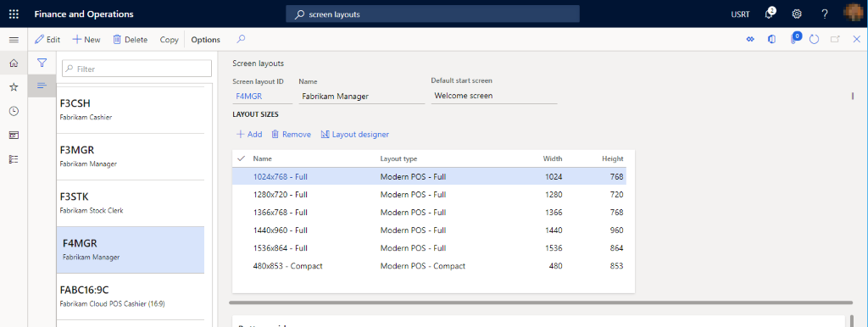Refresh the page
The width and height of the screenshot is (868, 327).
point(814,39)
